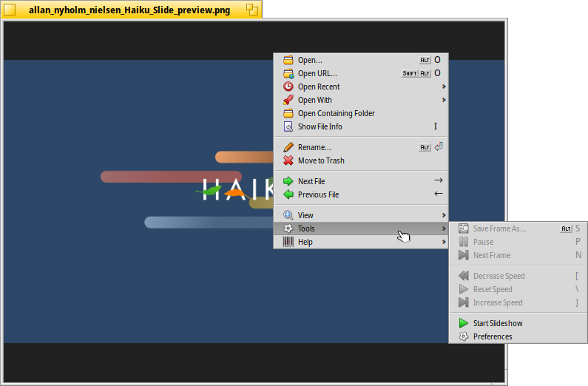Click Increase Speed entry
The width and height of the screenshot is (588, 386).
point(518,302)
